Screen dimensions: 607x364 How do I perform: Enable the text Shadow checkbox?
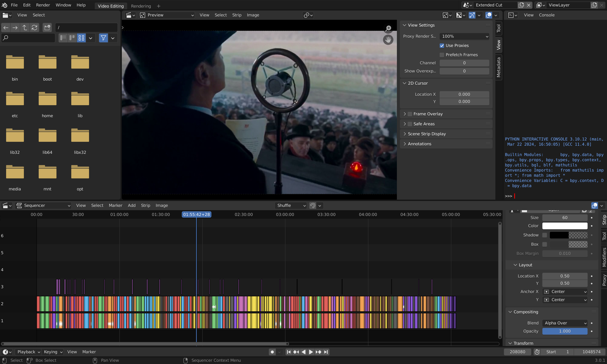pos(544,235)
